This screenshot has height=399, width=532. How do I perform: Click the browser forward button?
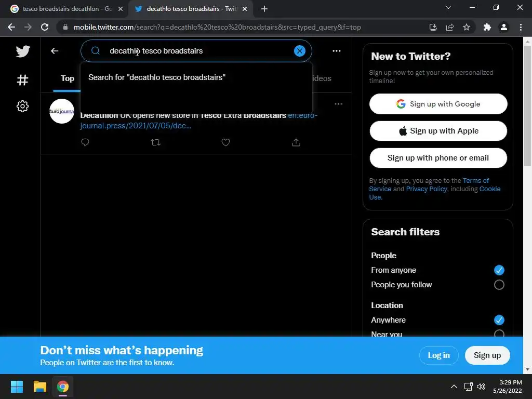(x=28, y=27)
